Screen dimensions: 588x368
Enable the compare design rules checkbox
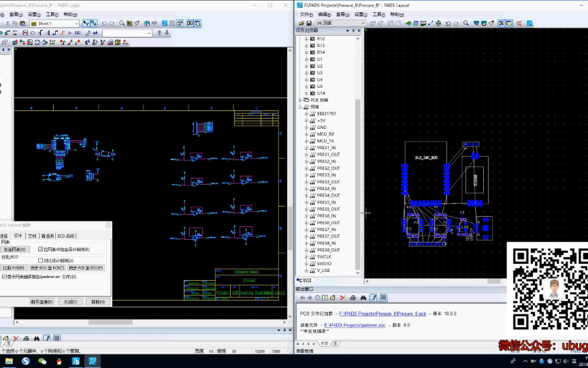tap(41, 260)
